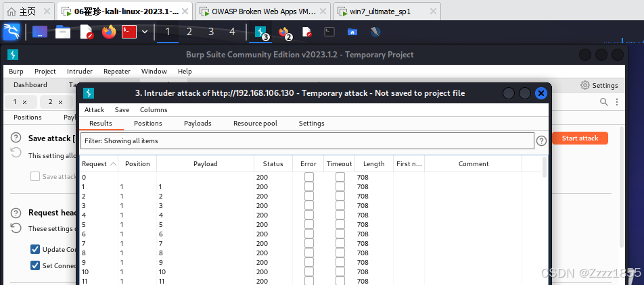
Task: Click the Filter: Showing all items bar
Action: 307,140
